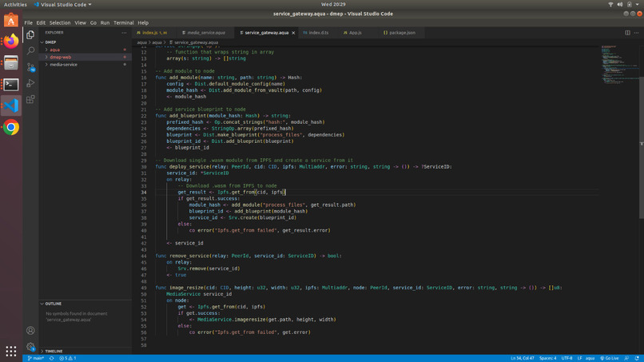Open the system volume indicator

(620, 5)
